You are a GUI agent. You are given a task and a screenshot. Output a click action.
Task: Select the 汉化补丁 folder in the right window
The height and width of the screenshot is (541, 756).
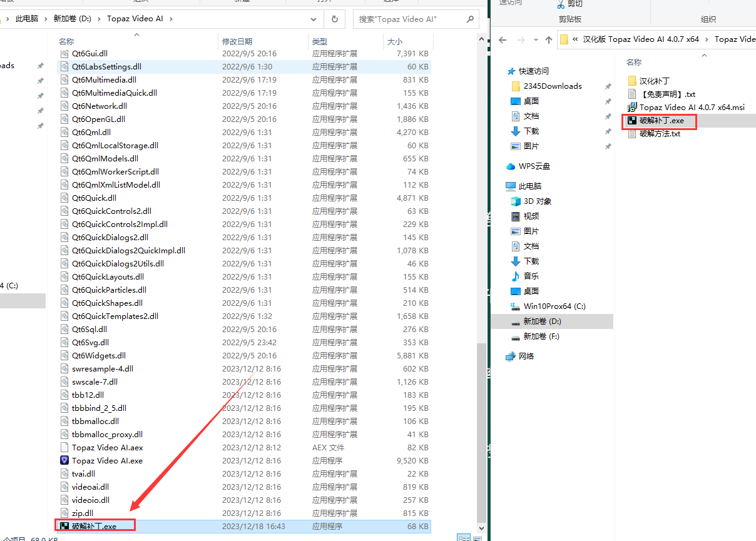654,81
